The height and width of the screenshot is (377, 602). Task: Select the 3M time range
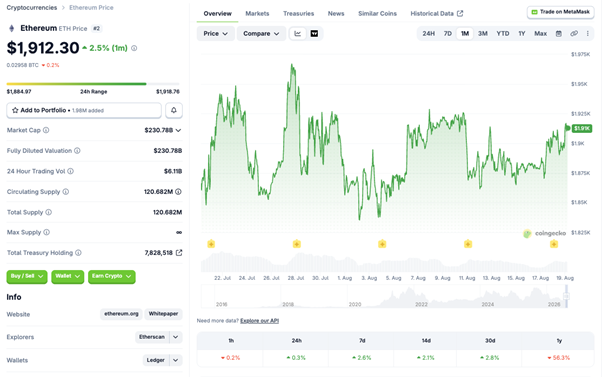tap(483, 34)
